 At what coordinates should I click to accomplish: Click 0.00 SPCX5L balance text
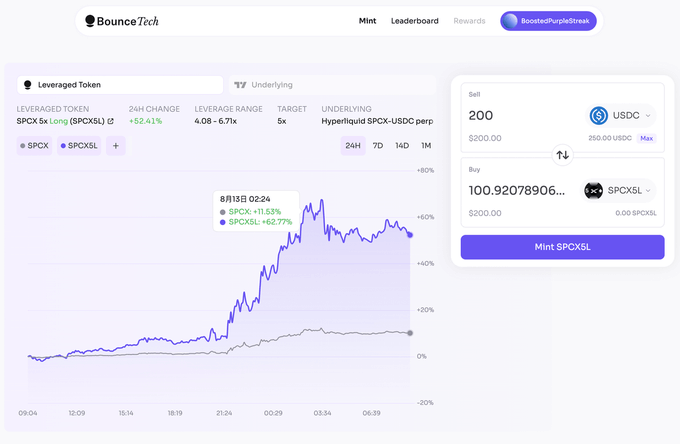click(636, 213)
